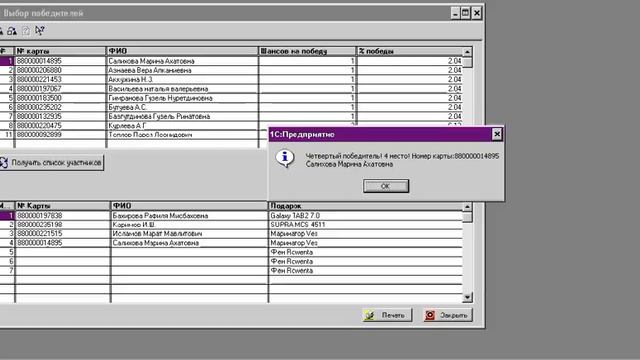Select card number 880000197067

pos(60,89)
